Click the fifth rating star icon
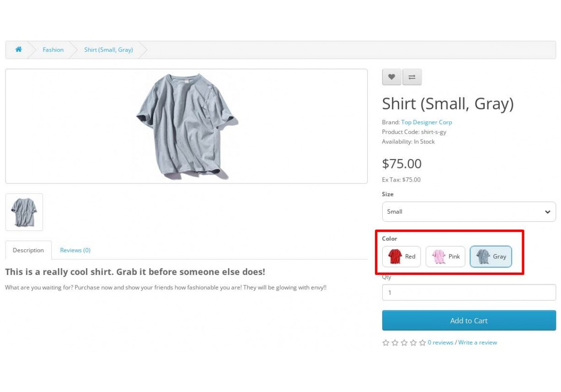Viewport: 561px width, 392px height. tap(422, 343)
